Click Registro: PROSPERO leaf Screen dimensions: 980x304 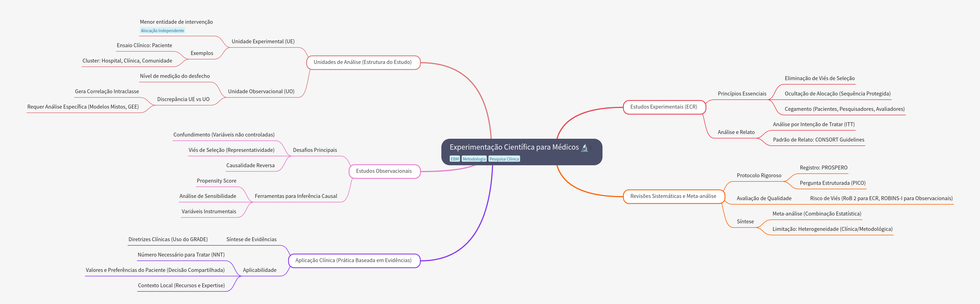pyautogui.click(x=823, y=167)
